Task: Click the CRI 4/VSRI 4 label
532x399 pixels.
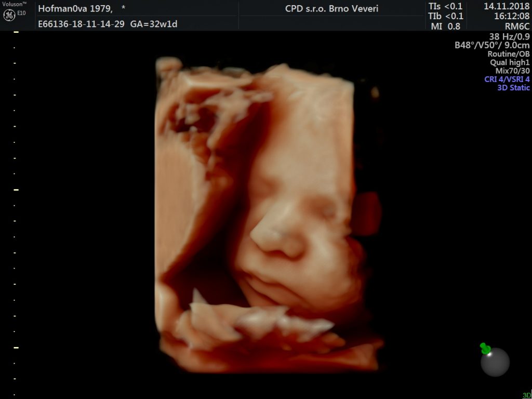Action: [x=507, y=79]
